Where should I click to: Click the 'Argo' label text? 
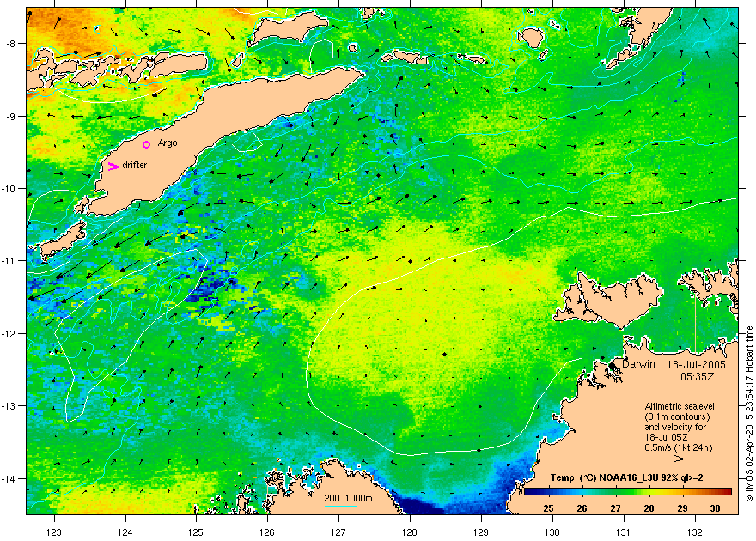[x=168, y=143]
